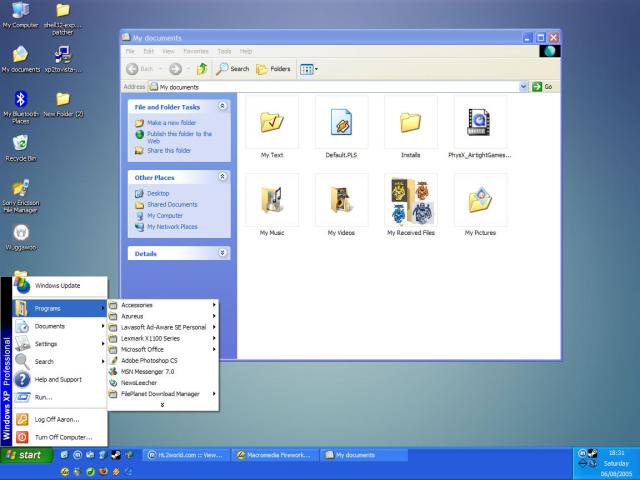Open Help and Support

60,379
